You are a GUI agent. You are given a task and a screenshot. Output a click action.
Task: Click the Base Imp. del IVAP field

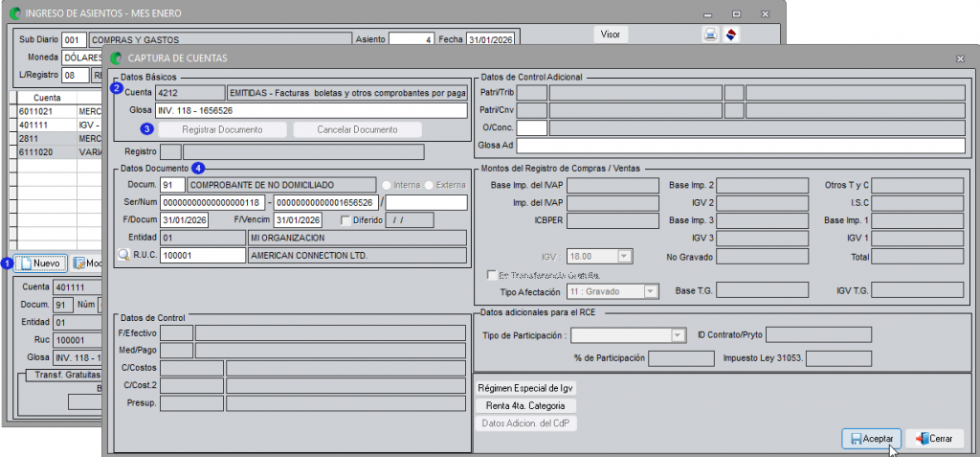coord(612,185)
